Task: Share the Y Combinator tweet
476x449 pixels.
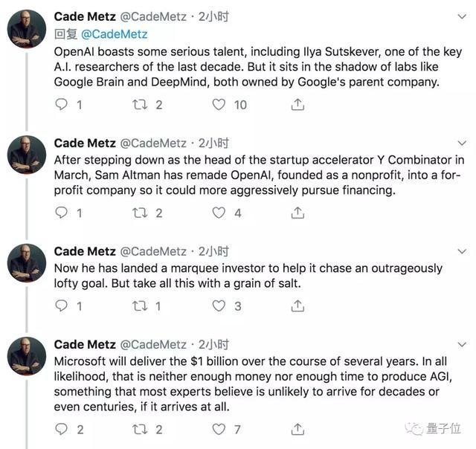Action: tap(297, 213)
